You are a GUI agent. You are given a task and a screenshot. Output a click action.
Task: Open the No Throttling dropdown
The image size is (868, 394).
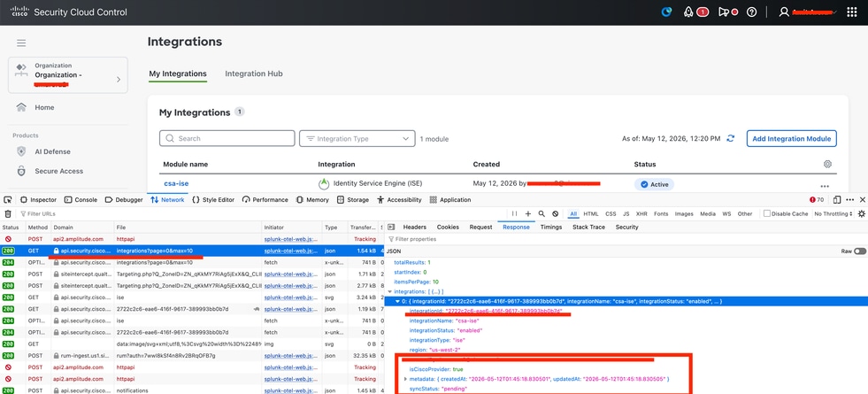(x=833, y=213)
